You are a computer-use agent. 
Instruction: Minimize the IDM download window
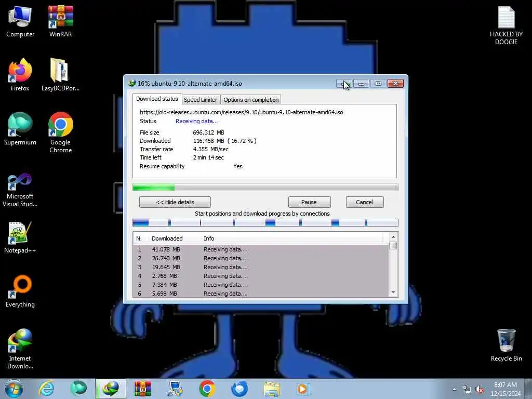click(x=362, y=84)
